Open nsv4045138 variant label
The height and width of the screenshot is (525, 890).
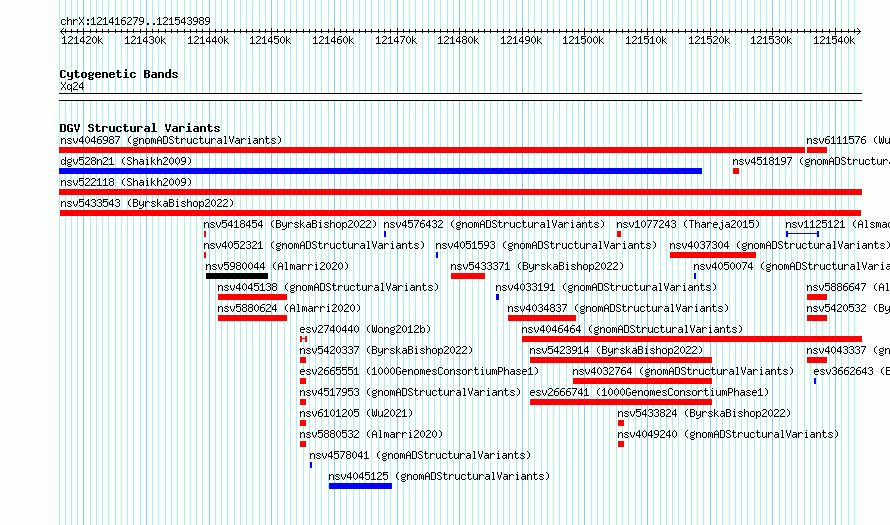[328, 287]
